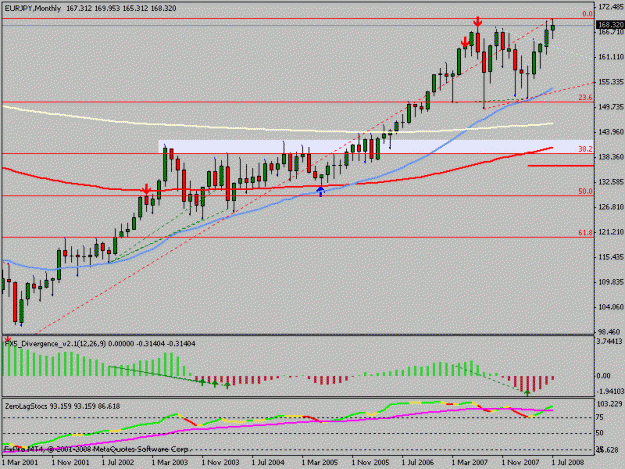Select the Fibonacci 38.2 level label

[x=586, y=149]
